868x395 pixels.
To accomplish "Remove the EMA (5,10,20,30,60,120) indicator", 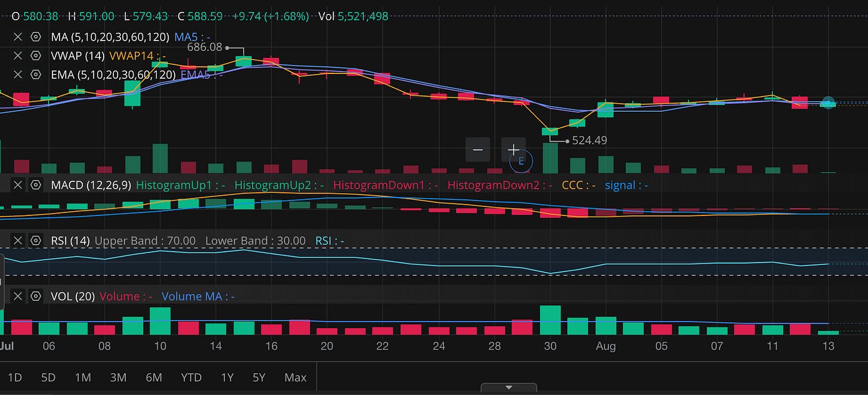I will pyautogui.click(x=18, y=75).
